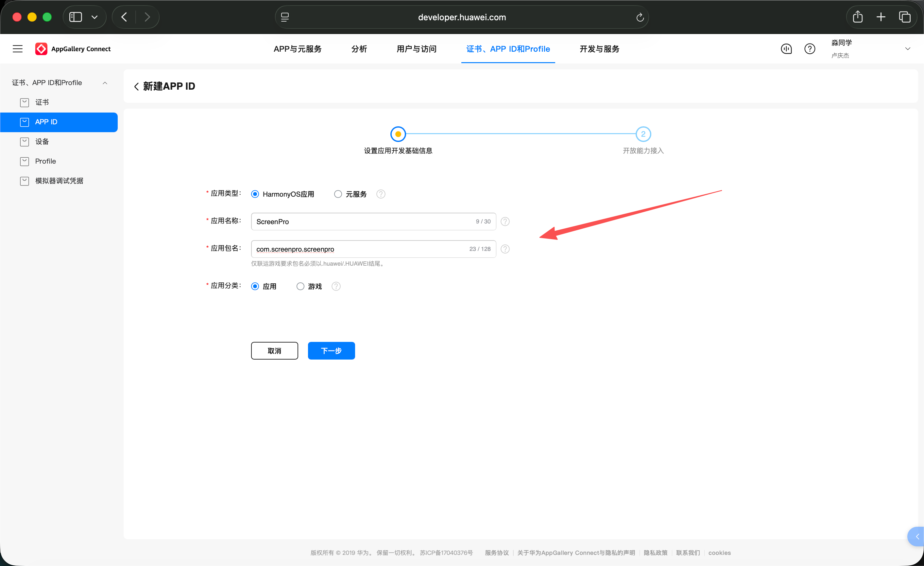Click step 1 设置应用开发基础信息 indicator
The width and height of the screenshot is (924, 566).
398,134
